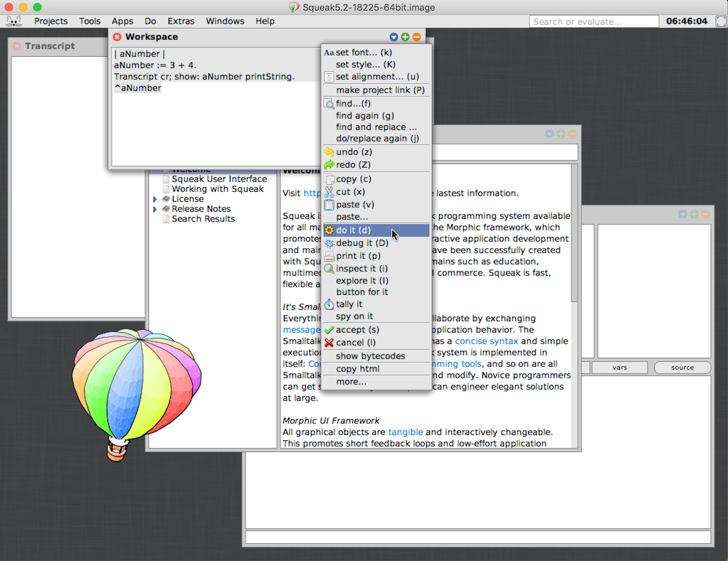Image resolution: width=728 pixels, height=561 pixels.
Task: Click the Workspace orange collapse button
Action: (x=416, y=37)
